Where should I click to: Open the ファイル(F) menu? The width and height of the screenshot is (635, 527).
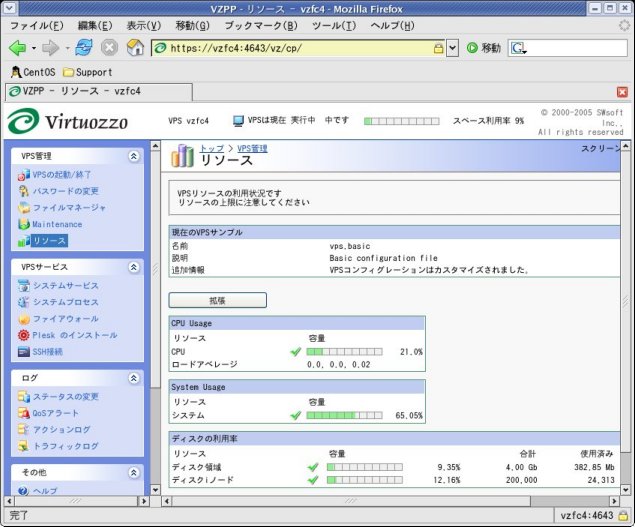pos(36,26)
